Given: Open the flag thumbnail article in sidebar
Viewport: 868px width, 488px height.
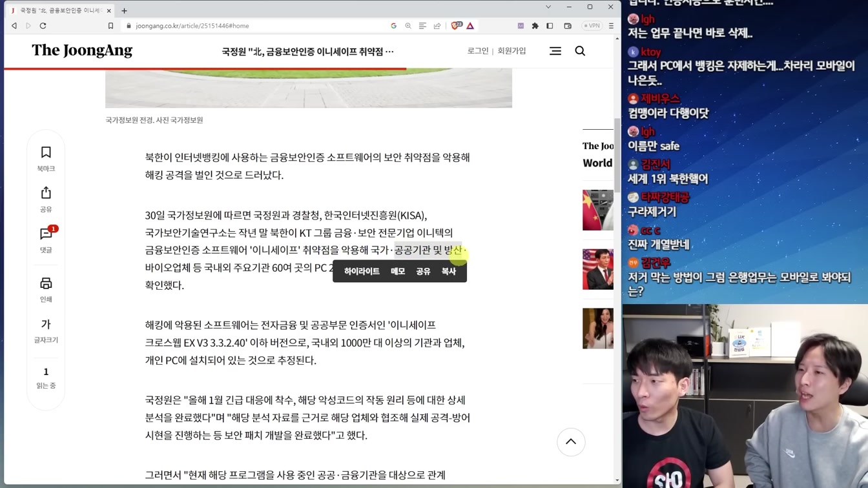Looking at the screenshot, I should 598,210.
